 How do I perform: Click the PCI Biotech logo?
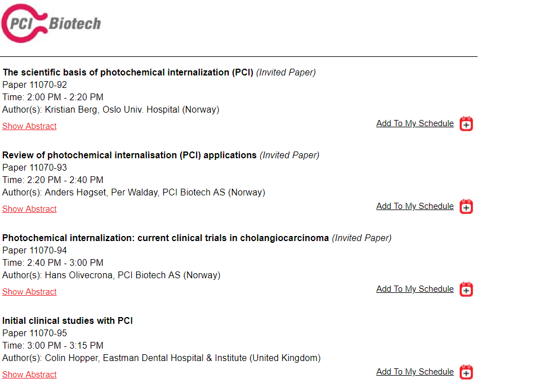click(51, 23)
